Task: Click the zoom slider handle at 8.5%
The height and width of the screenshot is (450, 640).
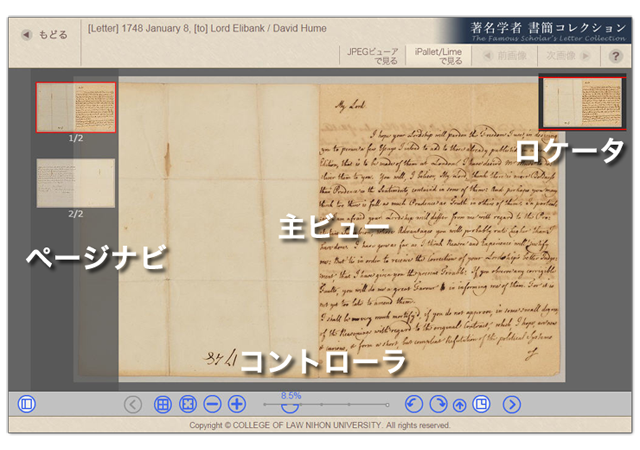Action: pyautogui.click(x=291, y=404)
